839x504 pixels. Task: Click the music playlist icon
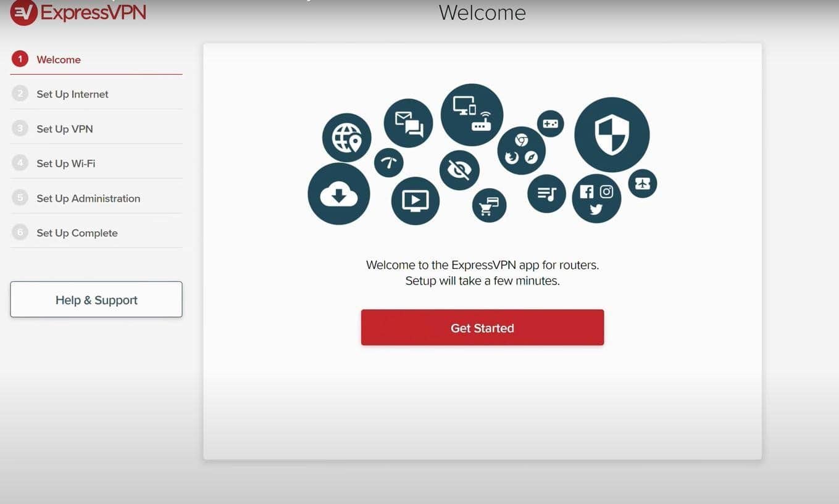[x=546, y=194]
